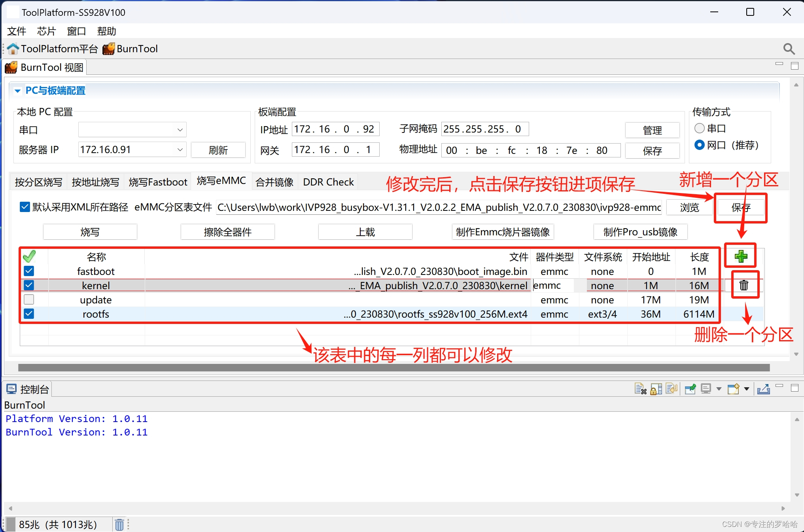Switch to 烧写Fastboot tab

coord(158,182)
